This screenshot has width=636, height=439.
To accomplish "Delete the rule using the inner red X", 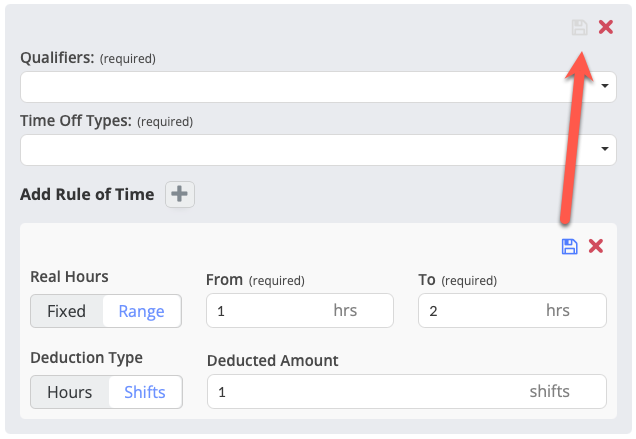I will click(x=596, y=246).
